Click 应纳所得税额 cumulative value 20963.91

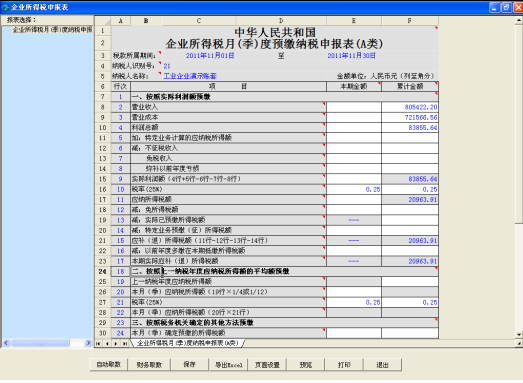coord(410,200)
